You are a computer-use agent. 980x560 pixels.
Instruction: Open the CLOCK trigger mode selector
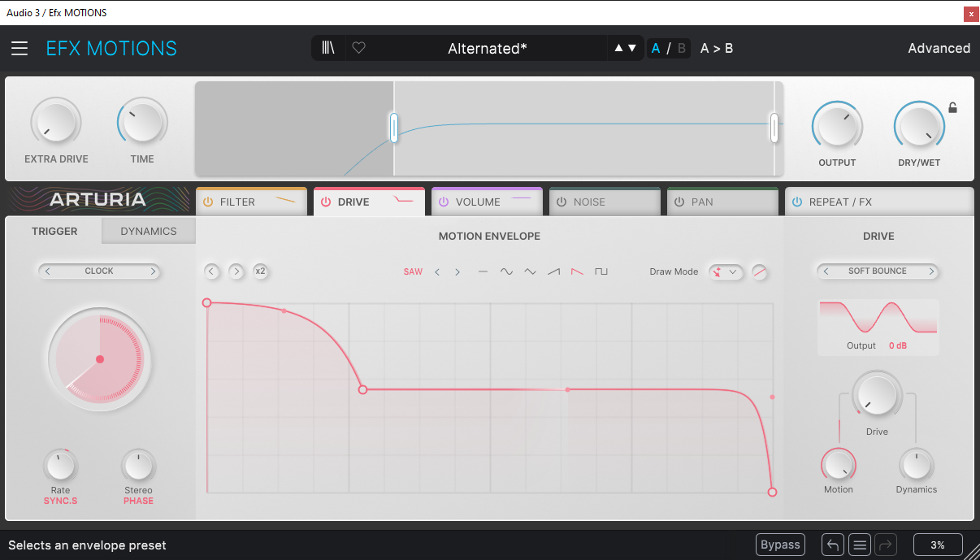tap(99, 271)
